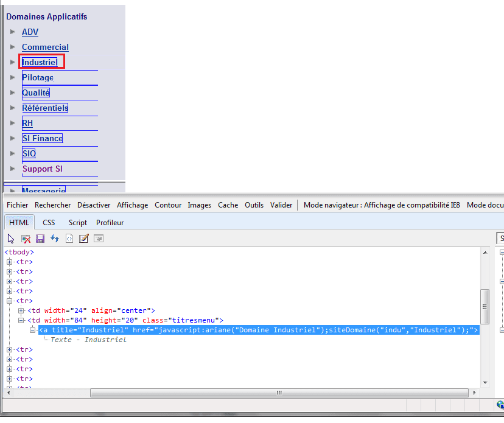Open the Commercial domain link
Viewport: 504px width, 423px height.
(45, 47)
